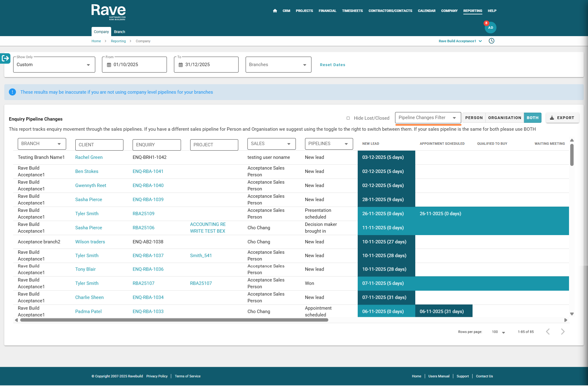The height and width of the screenshot is (386, 588).
Task: Click the clock history icon
Action: tap(492, 41)
